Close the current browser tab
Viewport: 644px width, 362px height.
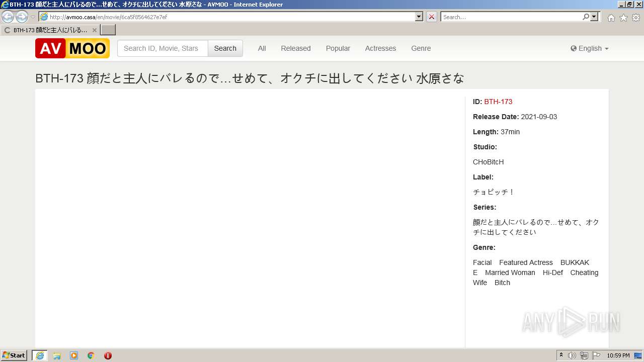point(94,30)
